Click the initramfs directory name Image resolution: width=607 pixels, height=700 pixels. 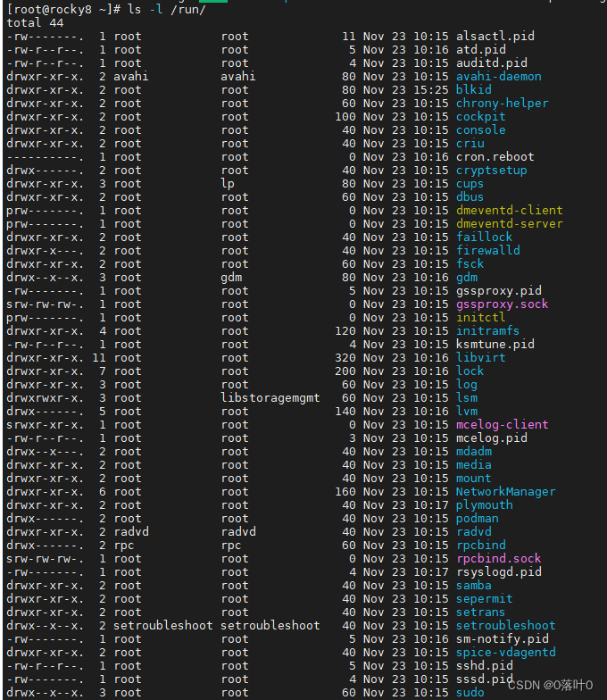pyautogui.click(x=487, y=330)
